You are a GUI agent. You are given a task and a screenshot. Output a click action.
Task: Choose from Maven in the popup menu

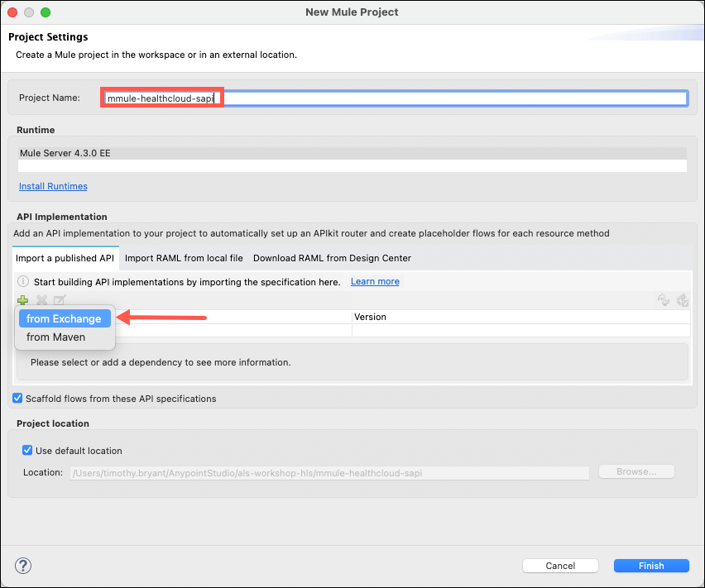[65, 337]
